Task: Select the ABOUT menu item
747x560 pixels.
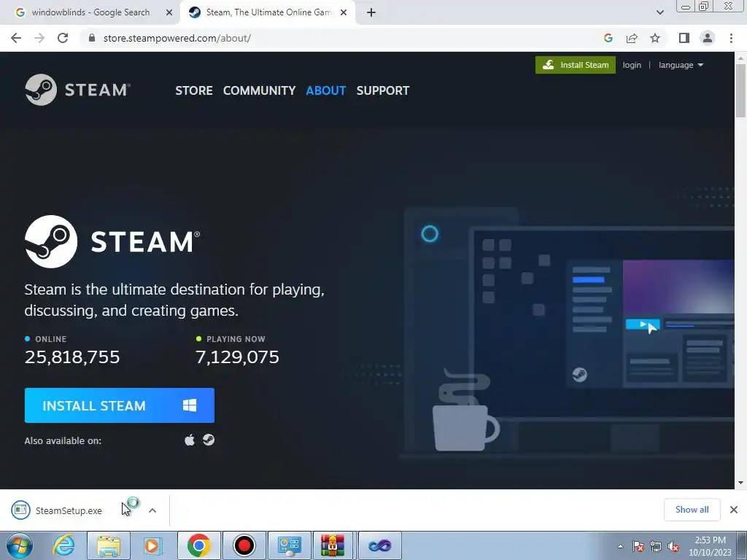Action: (326, 90)
